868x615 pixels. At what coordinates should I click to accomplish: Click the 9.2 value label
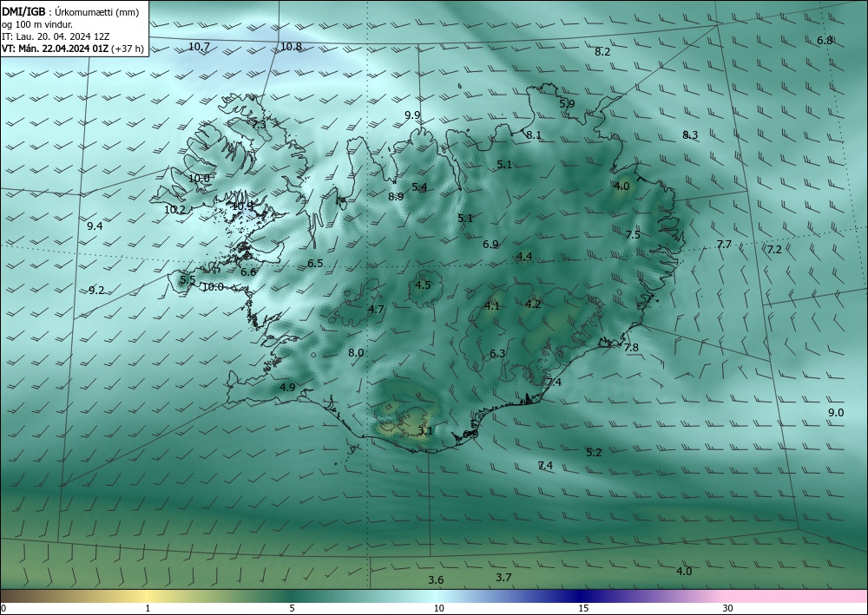96,290
